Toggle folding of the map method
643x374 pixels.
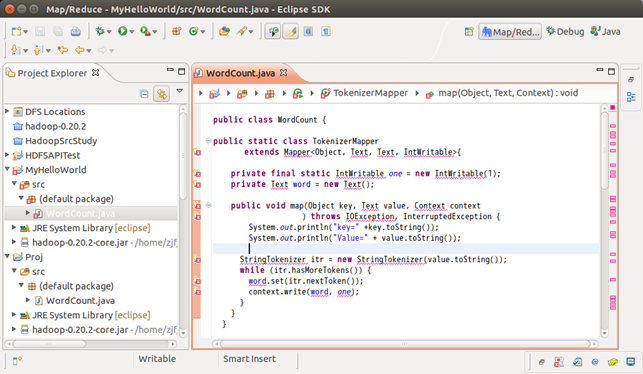click(x=208, y=205)
